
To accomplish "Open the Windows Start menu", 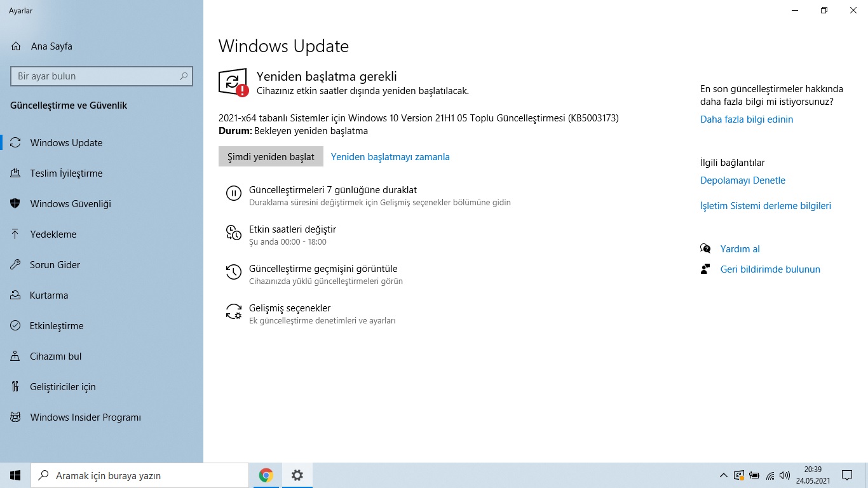I will click(15, 475).
